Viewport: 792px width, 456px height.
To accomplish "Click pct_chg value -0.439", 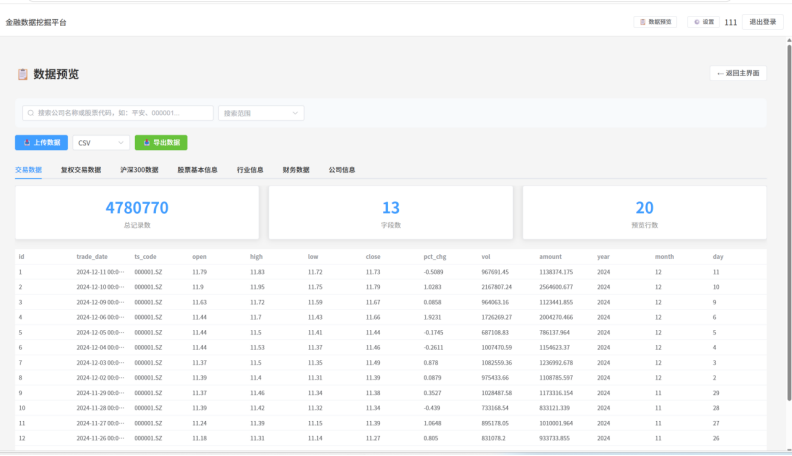I will (x=432, y=409).
